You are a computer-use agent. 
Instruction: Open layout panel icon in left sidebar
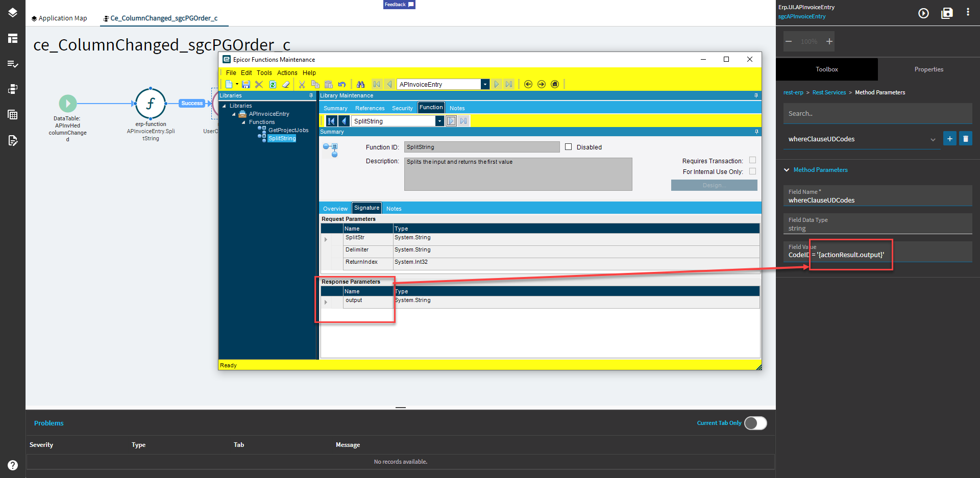13,38
